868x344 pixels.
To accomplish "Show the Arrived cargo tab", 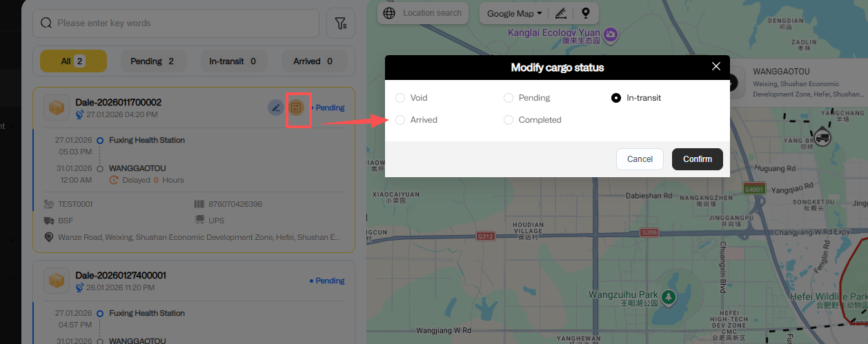I will click(x=313, y=61).
